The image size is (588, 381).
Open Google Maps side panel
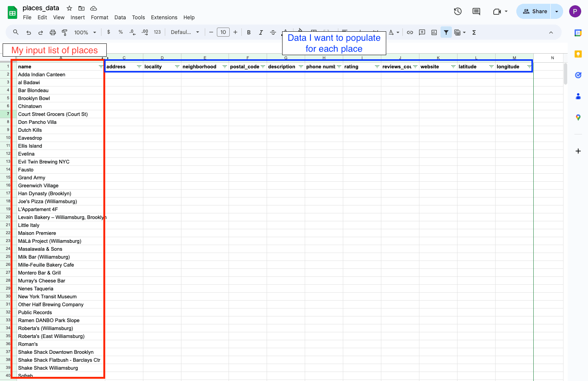(x=578, y=117)
